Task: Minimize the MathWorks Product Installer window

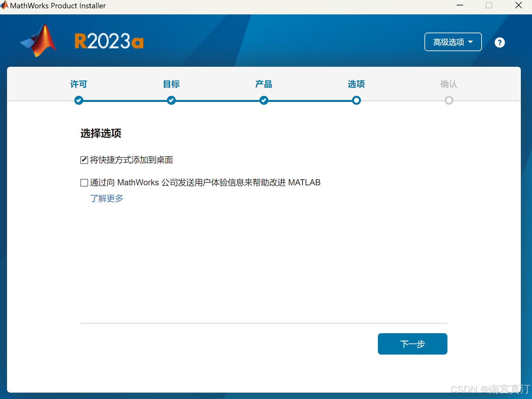Action: pyautogui.click(x=460, y=5)
